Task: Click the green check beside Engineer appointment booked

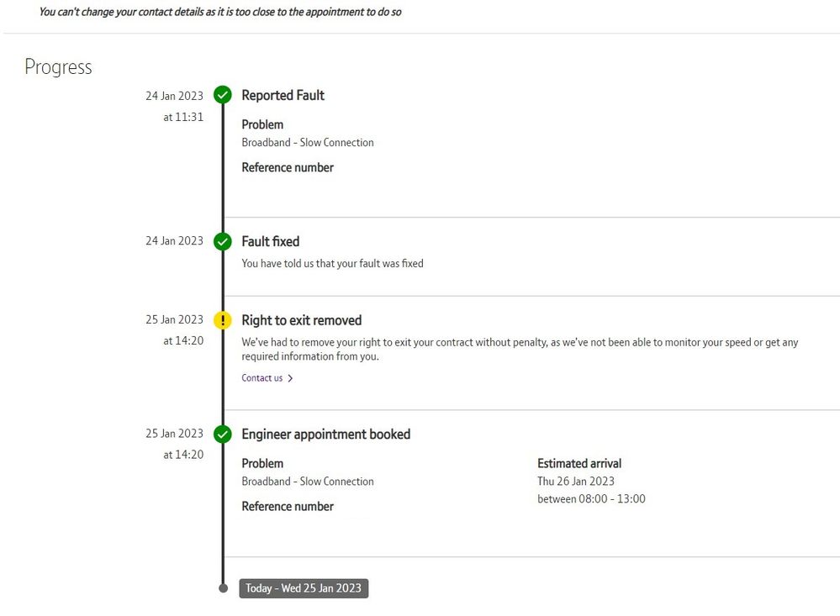Action: click(x=223, y=434)
